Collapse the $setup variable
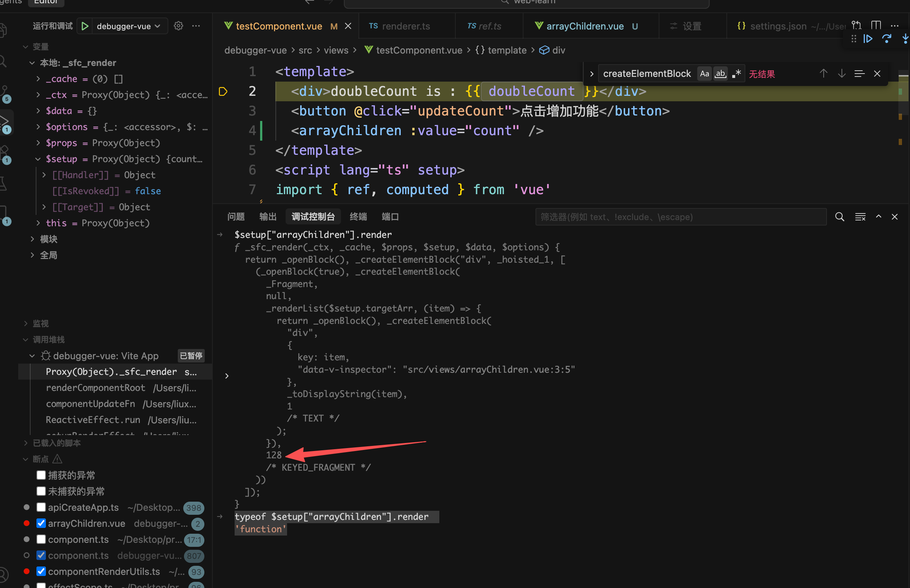Image resolution: width=910 pixels, height=588 pixels. [x=38, y=159]
